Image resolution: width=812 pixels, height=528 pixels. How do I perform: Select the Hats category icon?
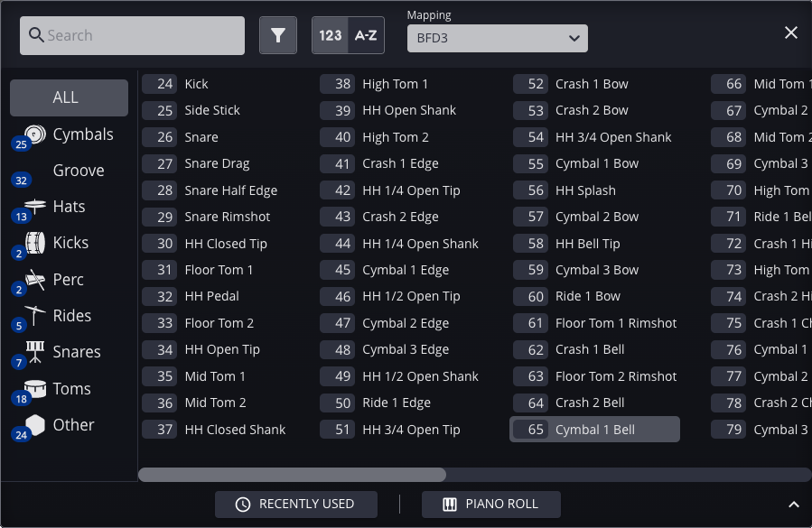[x=35, y=207]
